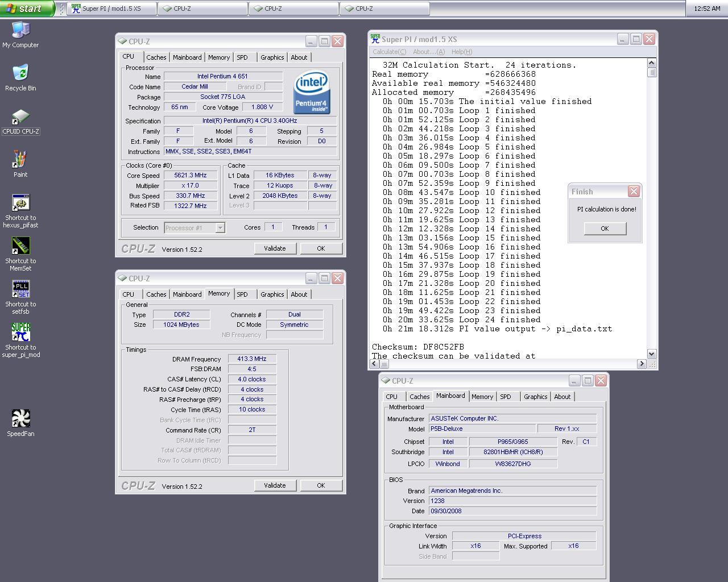
Task: Open SPD tab in CPU window
Action: coord(242,57)
